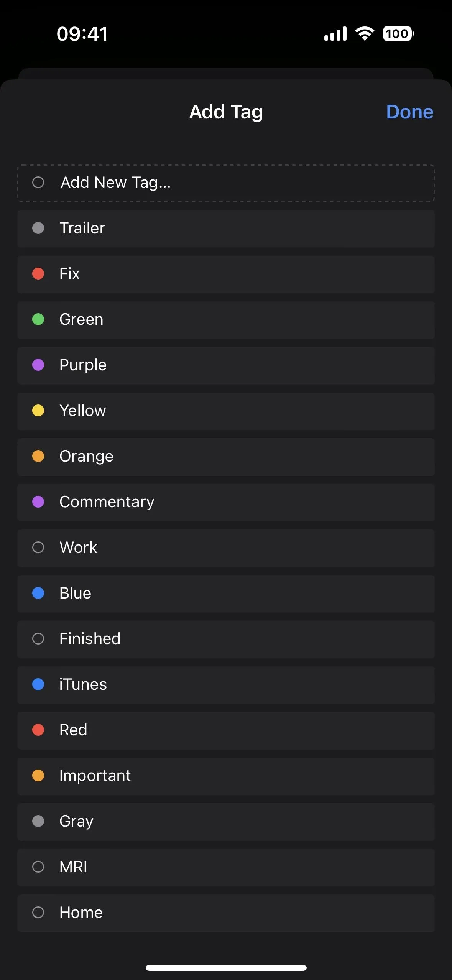Select the Purple tag row
Screen dimensions: 452x980
226,365
